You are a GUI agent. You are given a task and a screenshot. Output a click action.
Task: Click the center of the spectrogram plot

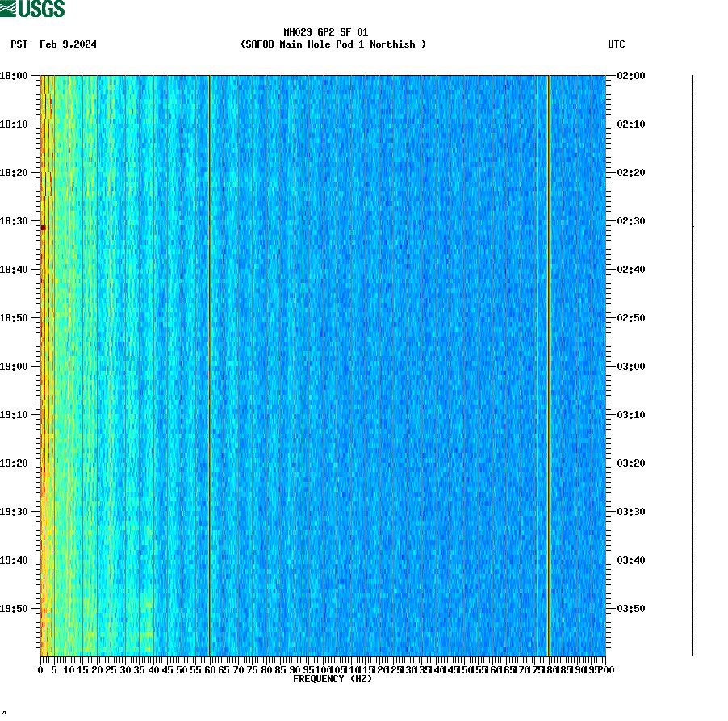click(x=321, y=363)
